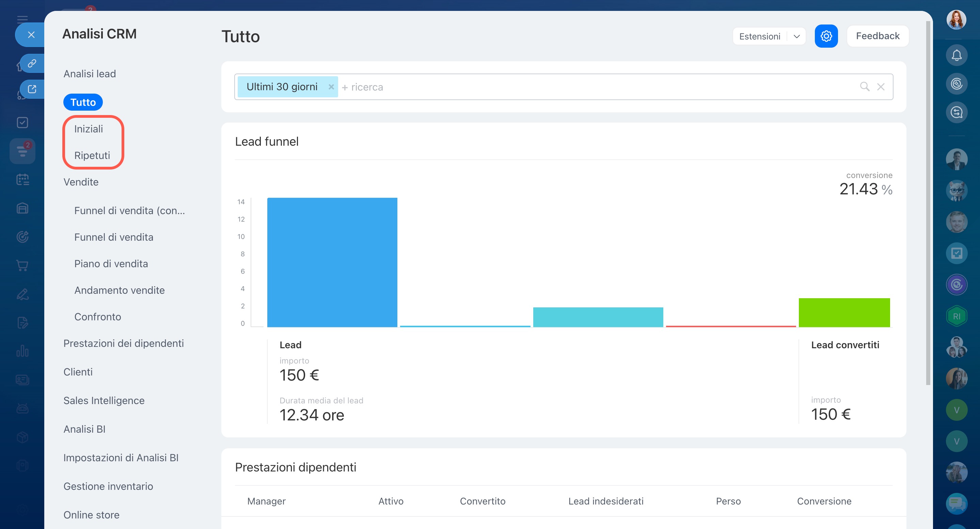Open the notifications bell icon
This screenshot has height=529, width=980.
tap(957, 55)
